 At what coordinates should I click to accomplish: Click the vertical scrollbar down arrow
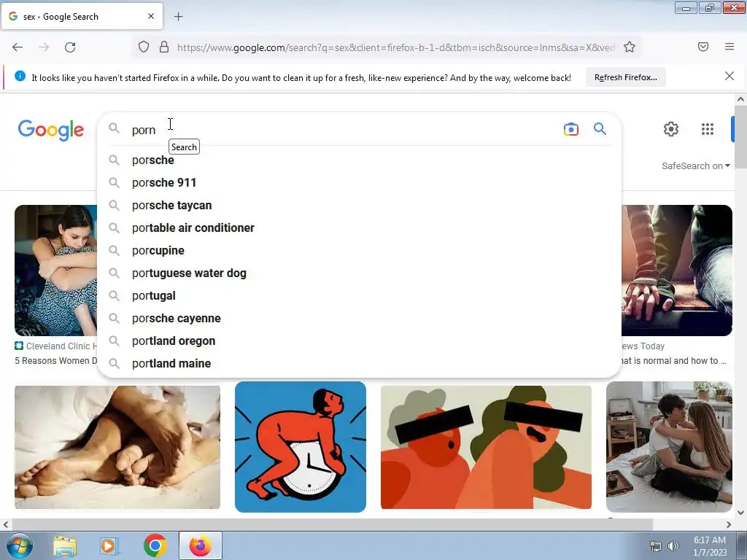[x=740, y=513]
